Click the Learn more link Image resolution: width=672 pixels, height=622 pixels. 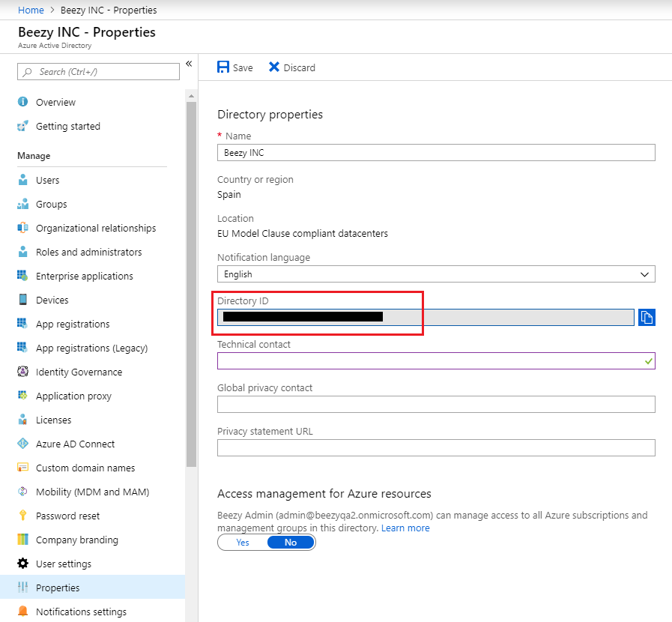point(405,528)
